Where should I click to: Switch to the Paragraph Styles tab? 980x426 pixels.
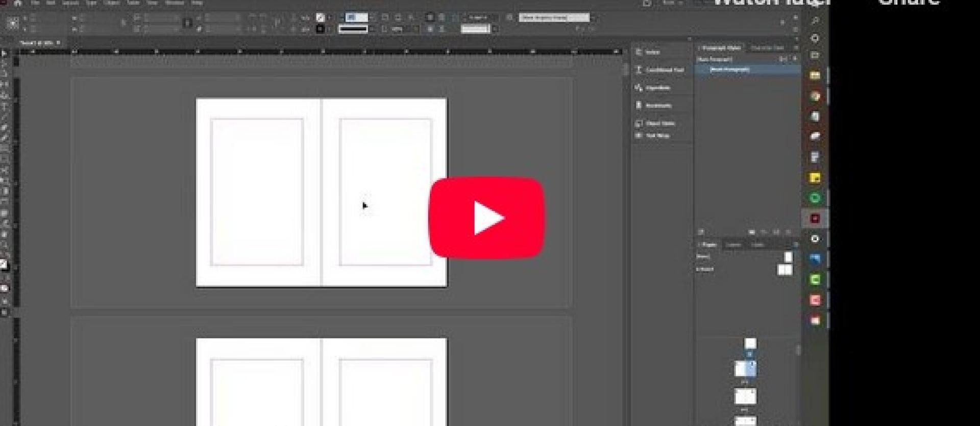coord(721,48)
